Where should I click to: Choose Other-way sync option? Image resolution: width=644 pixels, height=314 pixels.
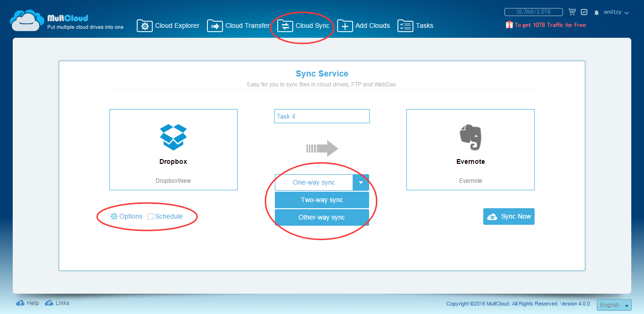[x=322, y=217]
